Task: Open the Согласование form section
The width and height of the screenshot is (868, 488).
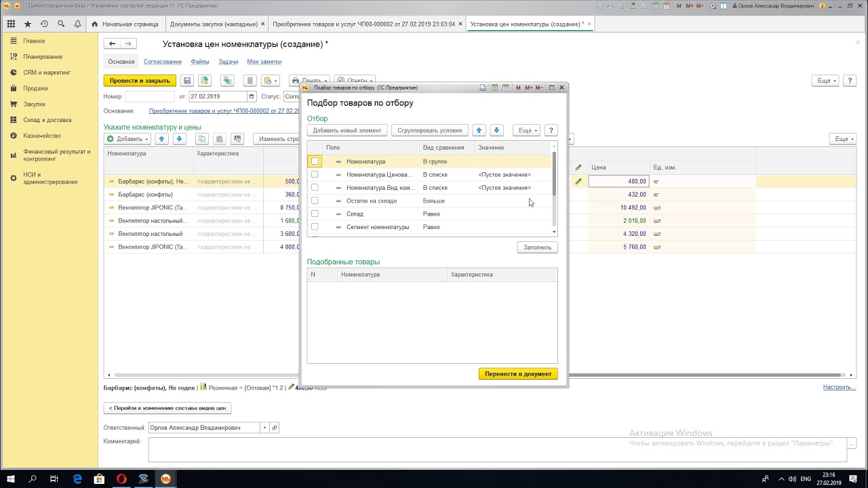Action: pos(163,62)
